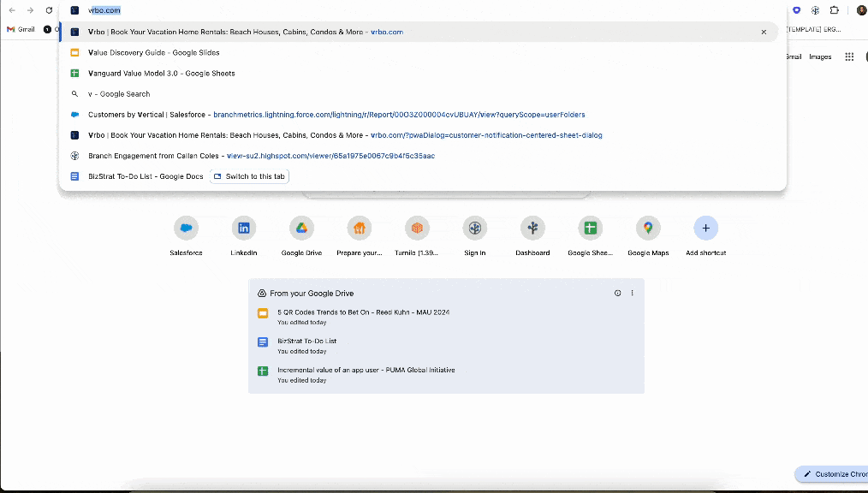Open the BizStrat To-Do List Drive file

(306, 341)
